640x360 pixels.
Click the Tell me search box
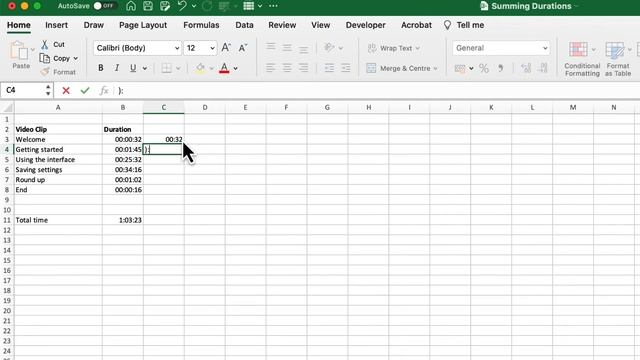[x=464, y=25]
